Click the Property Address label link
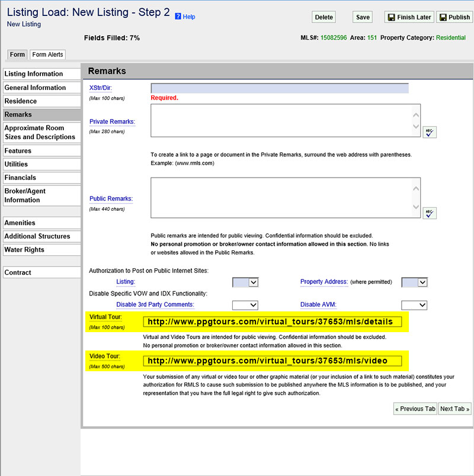Viewport: 474px width, 476px height. 324,282
